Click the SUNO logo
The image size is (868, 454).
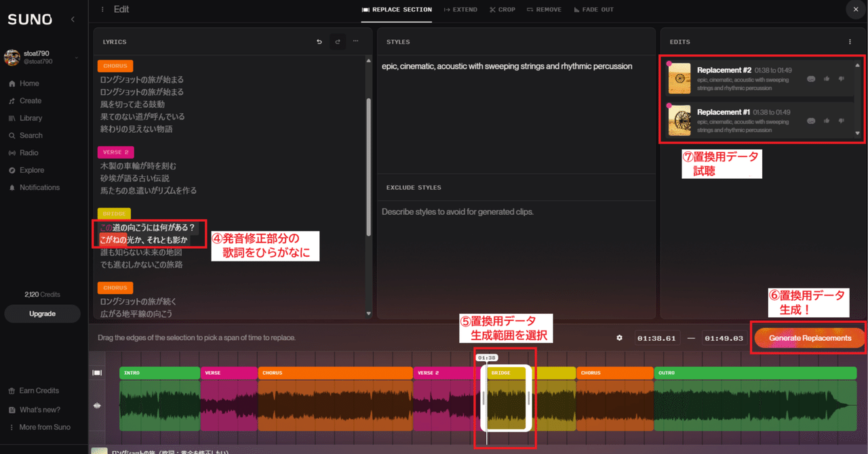(x=30, y=20)
